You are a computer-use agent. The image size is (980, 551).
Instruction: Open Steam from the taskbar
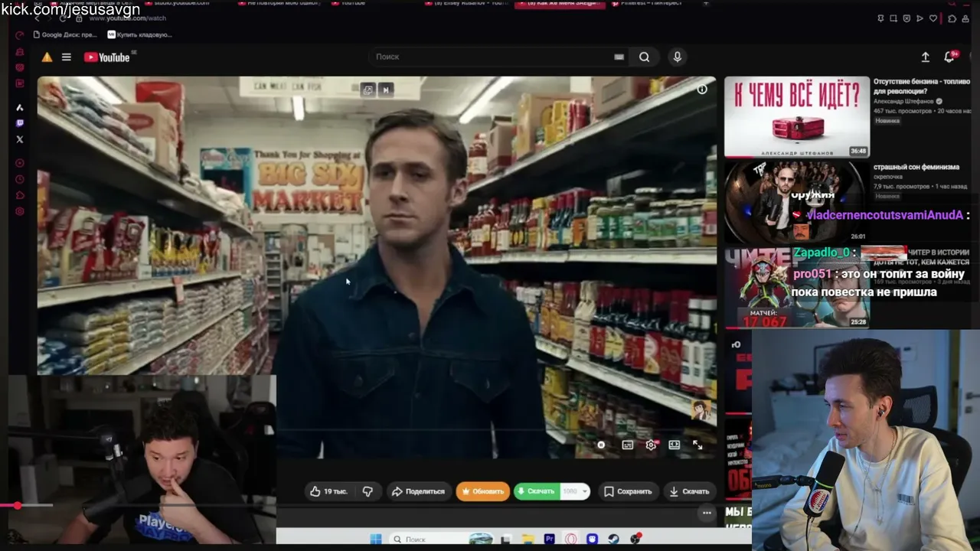coord(614,540)
